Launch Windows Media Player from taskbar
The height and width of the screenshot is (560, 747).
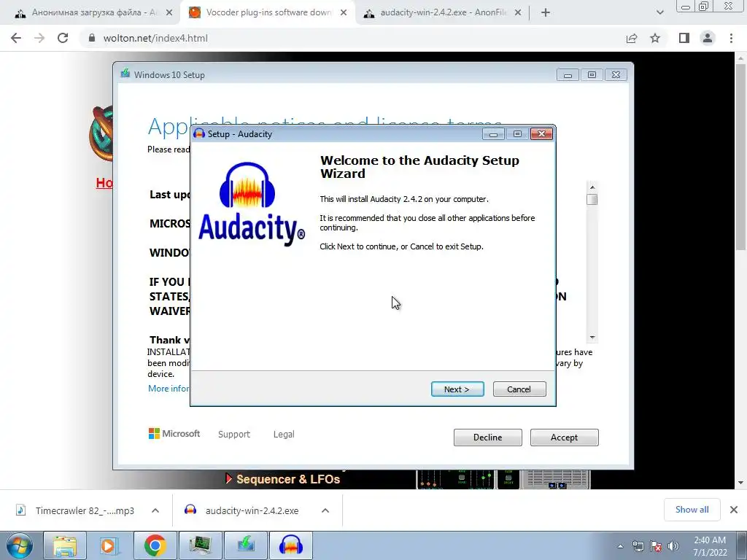pos(109,545)
